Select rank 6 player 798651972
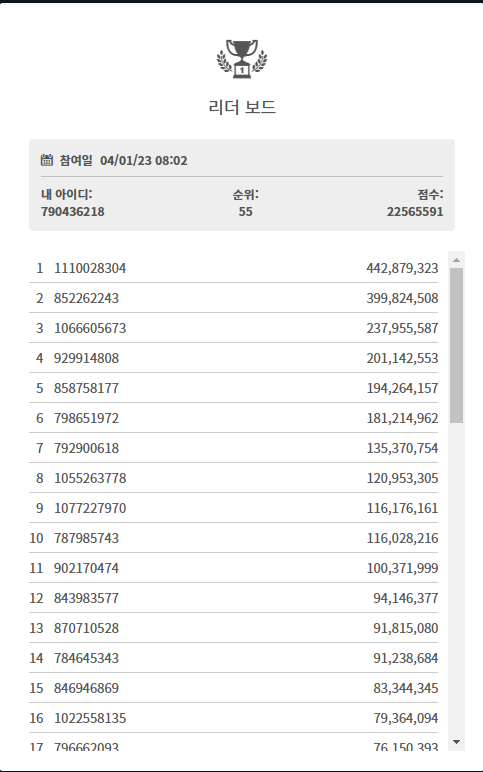483x772 pixels. coord(87,418)
